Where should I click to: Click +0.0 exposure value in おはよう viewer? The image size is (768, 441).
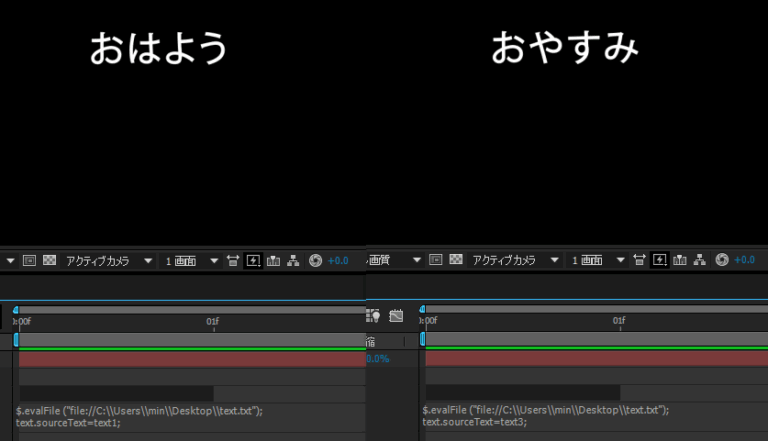pyautogui.click(x=338, y=260)
